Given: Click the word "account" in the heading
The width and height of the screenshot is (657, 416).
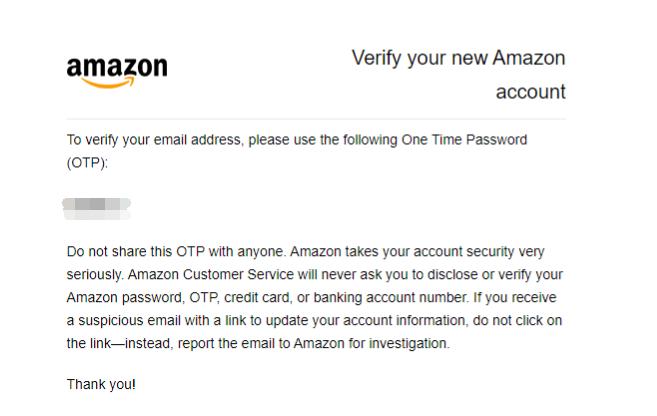Looking at the screenshot, I should [x=530, y=92].
